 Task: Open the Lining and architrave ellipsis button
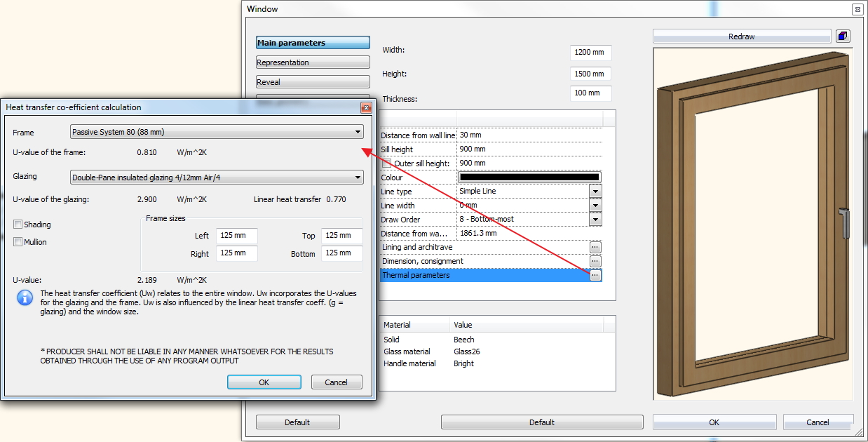(x=595, y=247)
